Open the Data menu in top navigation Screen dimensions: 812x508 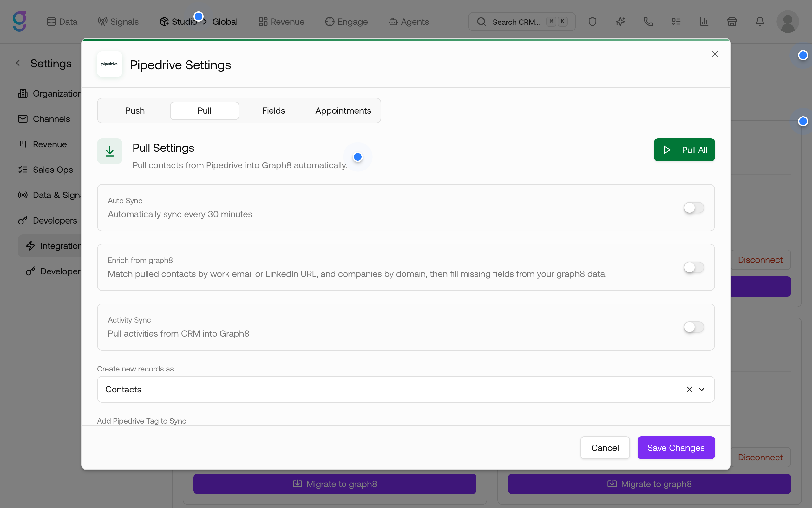(x=62, y=22)
